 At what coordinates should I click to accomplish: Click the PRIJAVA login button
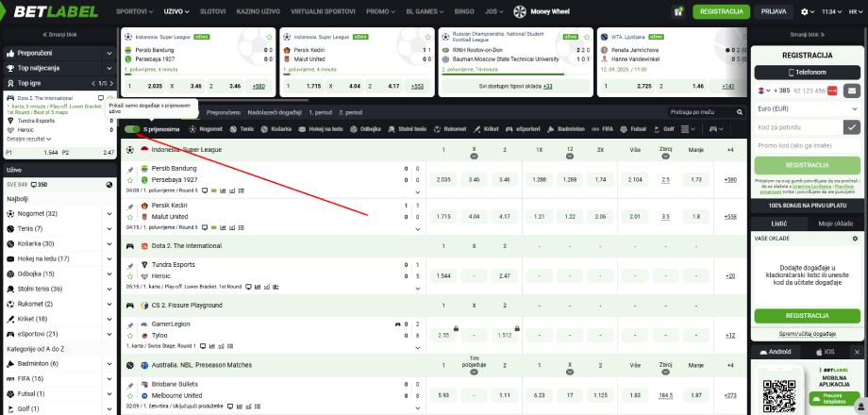[x=774, y=11]
